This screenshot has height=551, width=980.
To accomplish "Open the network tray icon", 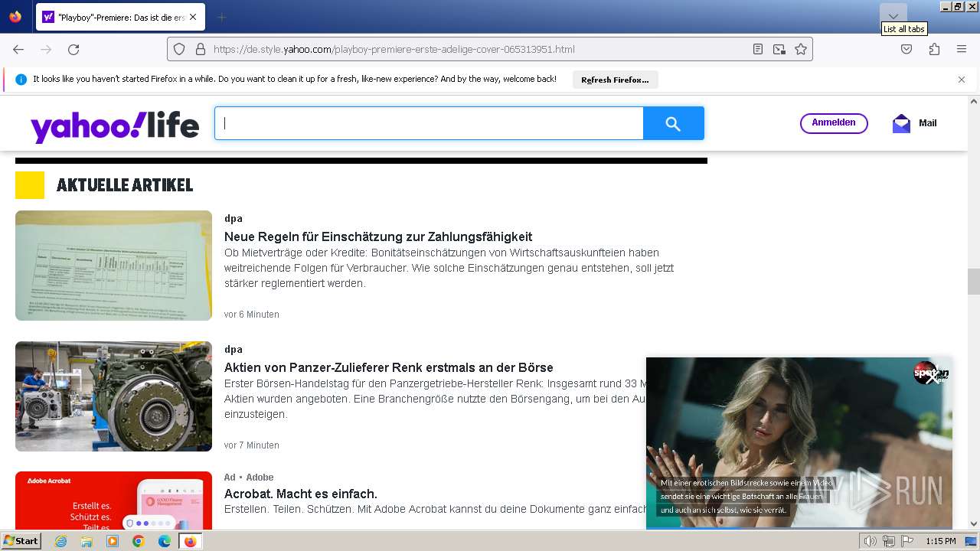I will 888,541.
